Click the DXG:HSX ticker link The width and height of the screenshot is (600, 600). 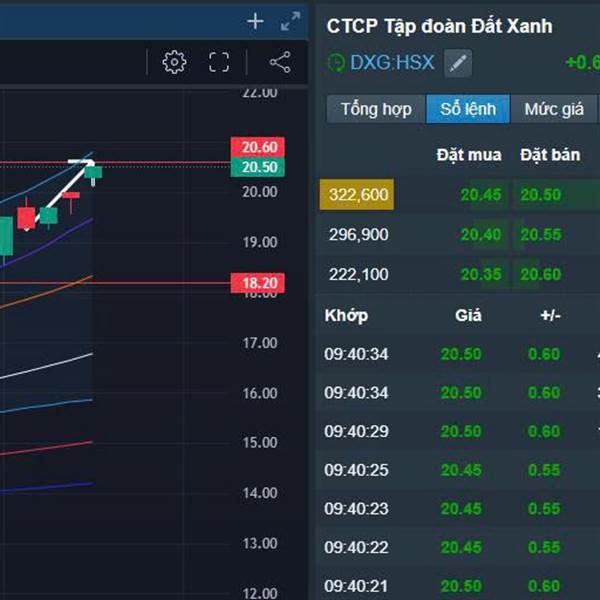(392, 62)
